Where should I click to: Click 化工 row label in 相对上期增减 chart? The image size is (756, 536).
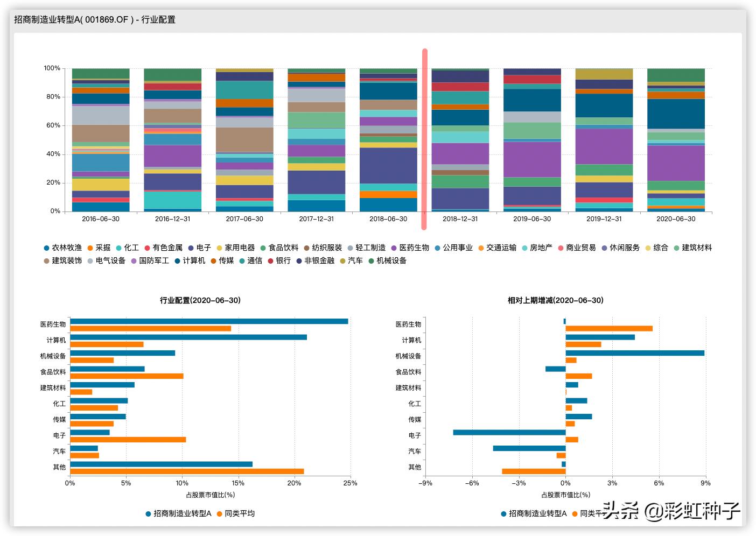tap(415, 404)
